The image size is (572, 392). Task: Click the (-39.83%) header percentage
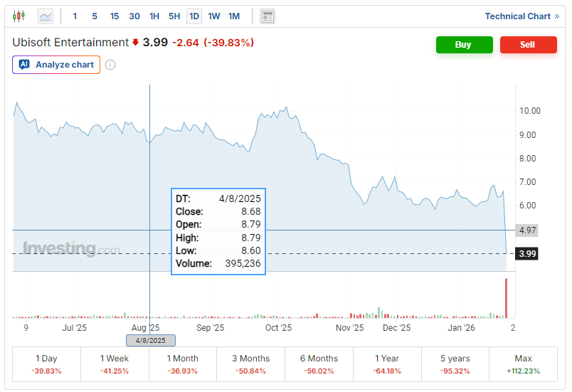[x=228, y=43]
